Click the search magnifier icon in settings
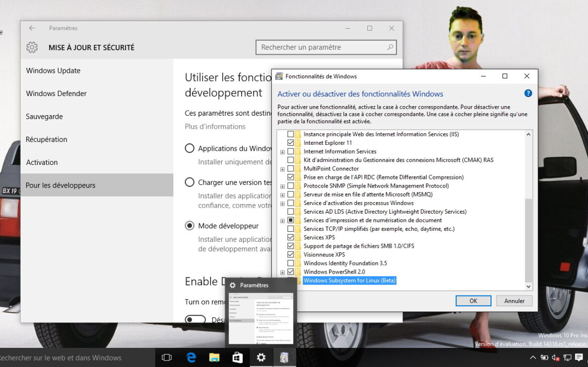This screenshot has height=367, width=588. (390, 47)
